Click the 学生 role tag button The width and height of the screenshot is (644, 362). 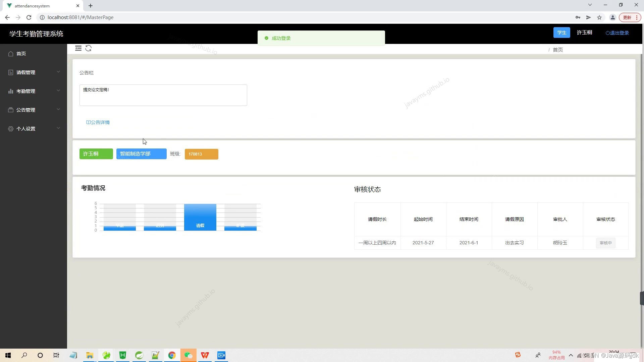(561, 33)
